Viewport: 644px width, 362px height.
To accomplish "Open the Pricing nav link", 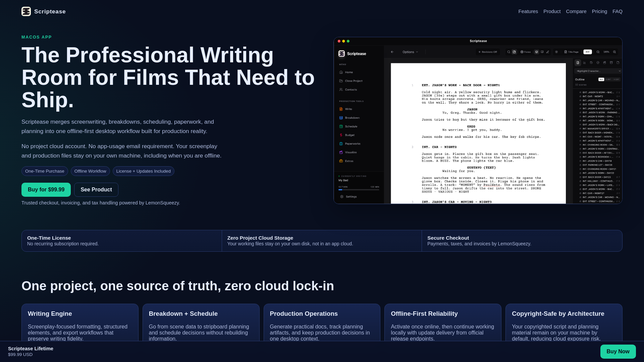I will 599,11.
